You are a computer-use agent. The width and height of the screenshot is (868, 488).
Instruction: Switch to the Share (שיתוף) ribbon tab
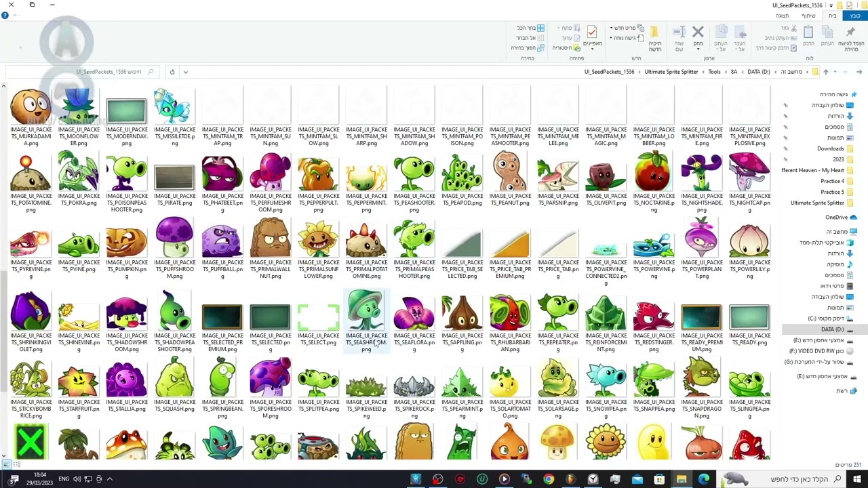808,16
